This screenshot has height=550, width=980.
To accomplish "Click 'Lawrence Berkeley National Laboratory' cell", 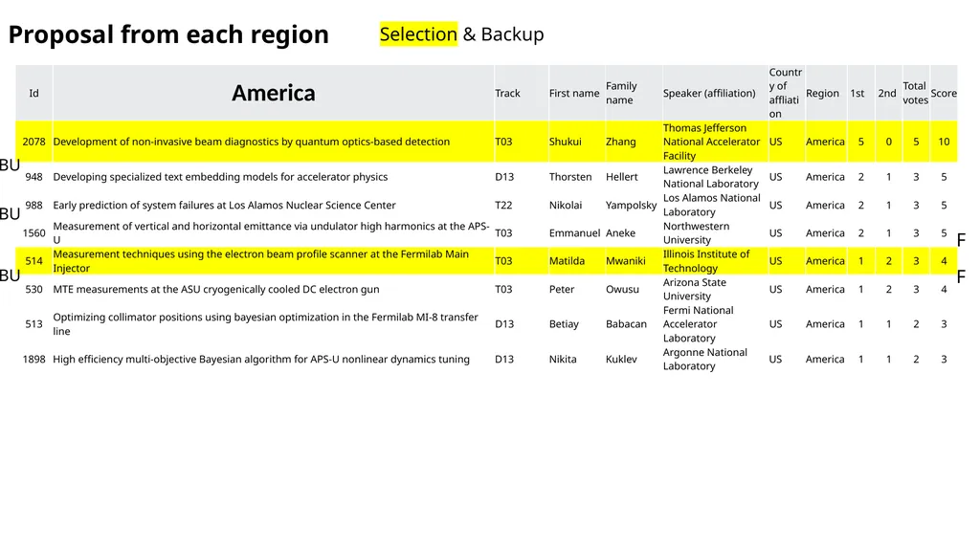I will [x=711, y=177].
